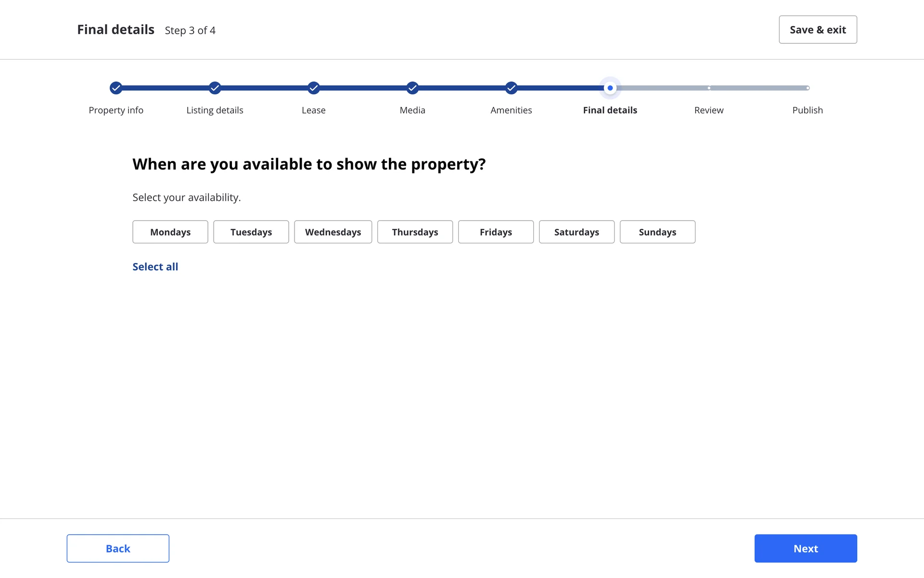Go back with the Back button
This screenshot has height=578, width=924.
pos(118,548)
